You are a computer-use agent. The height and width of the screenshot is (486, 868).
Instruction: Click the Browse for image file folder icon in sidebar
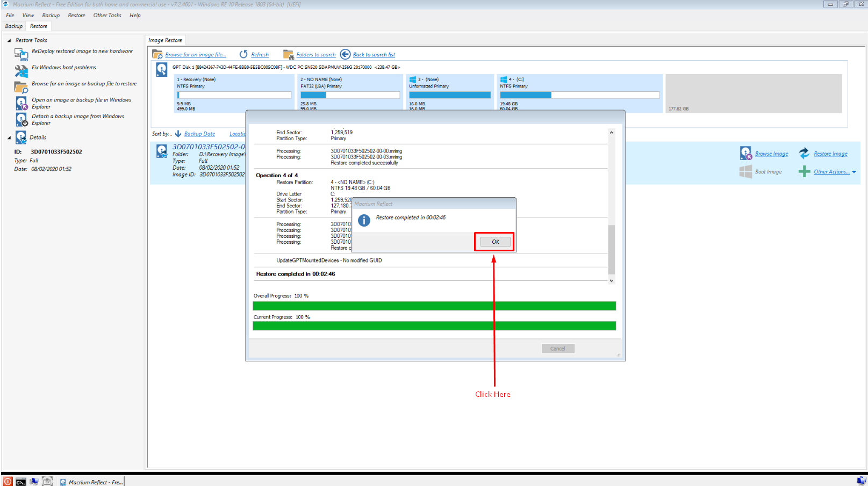click(x=21, y=87)
